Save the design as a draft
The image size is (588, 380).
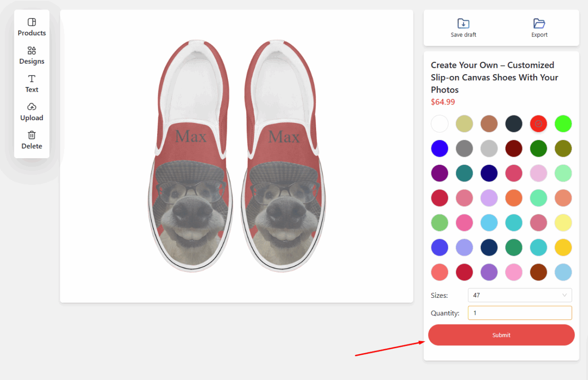(463, 28)
